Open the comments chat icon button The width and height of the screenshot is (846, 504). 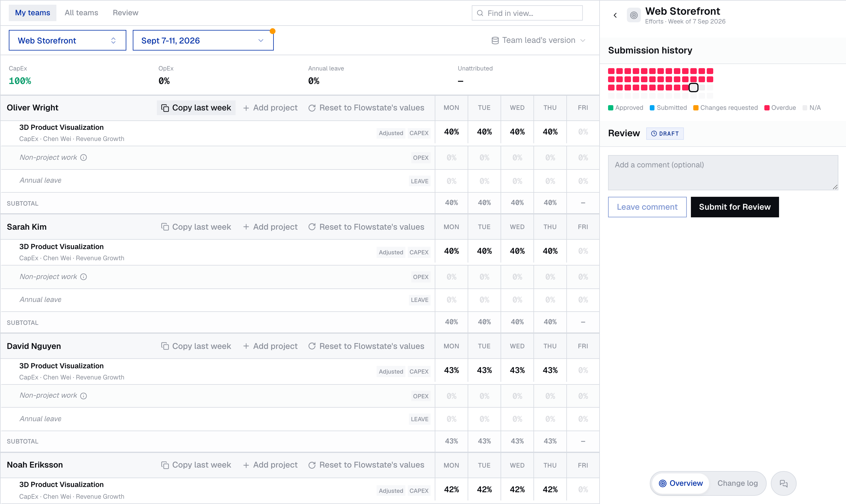pyautogui.click(x=783, y=483)
